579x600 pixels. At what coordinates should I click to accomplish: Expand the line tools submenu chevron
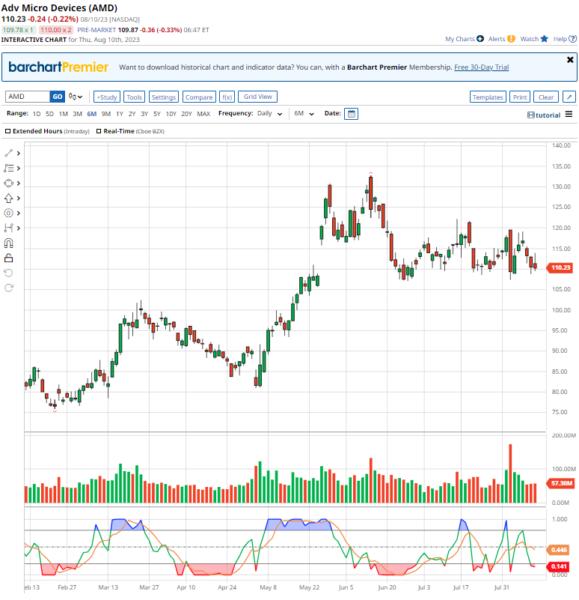click(18, 153)
